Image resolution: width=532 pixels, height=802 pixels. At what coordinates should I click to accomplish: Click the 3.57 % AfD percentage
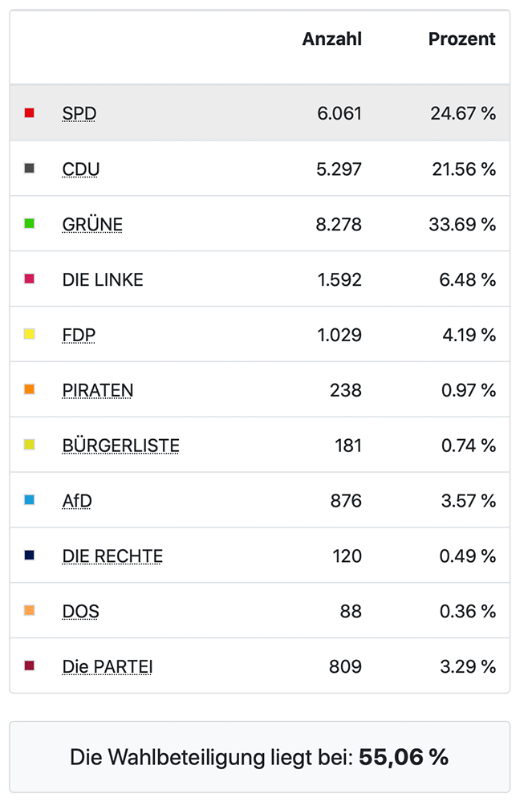point(469,501)
